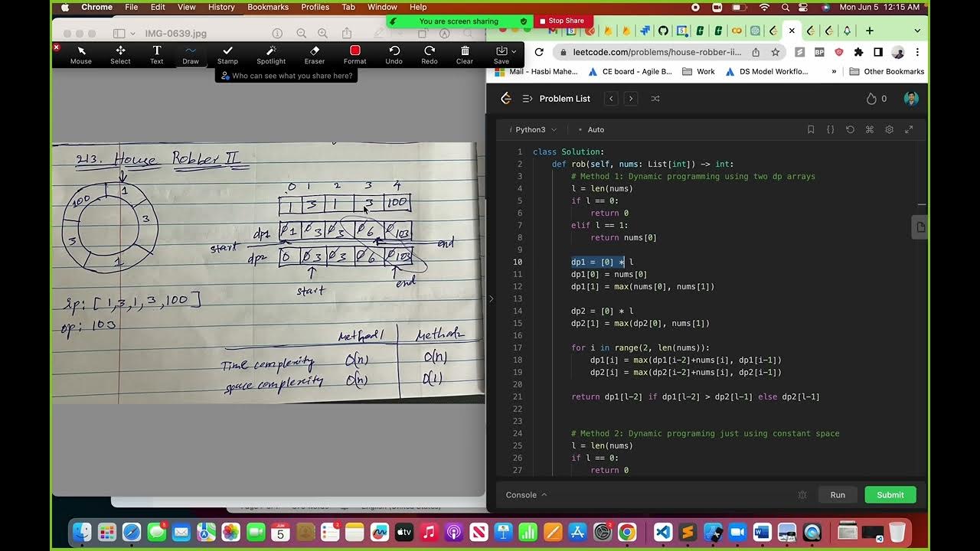Reset code to default icon

coord(850,129)
